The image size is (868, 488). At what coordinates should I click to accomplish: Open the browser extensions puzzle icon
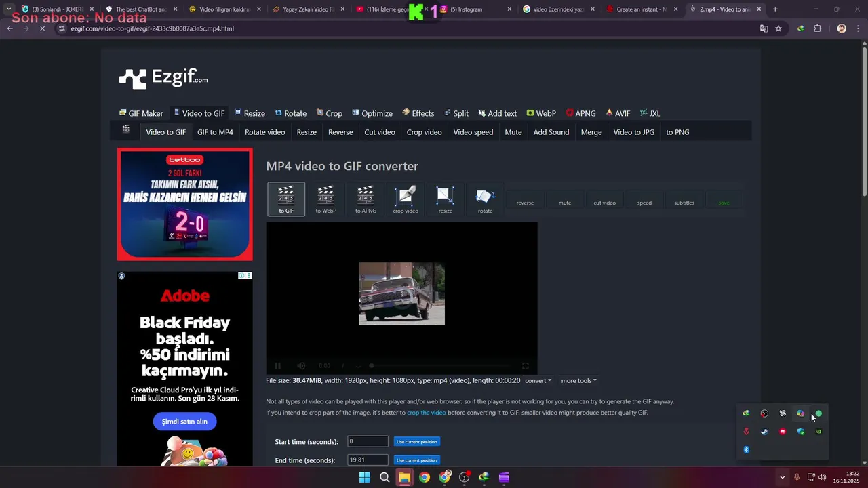[817, 28]
